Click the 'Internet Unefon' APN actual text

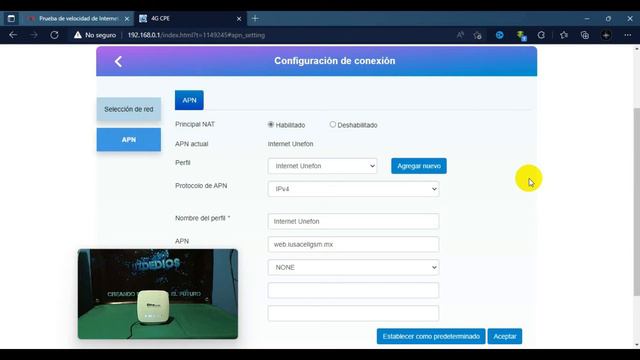[x=291, y=144]
